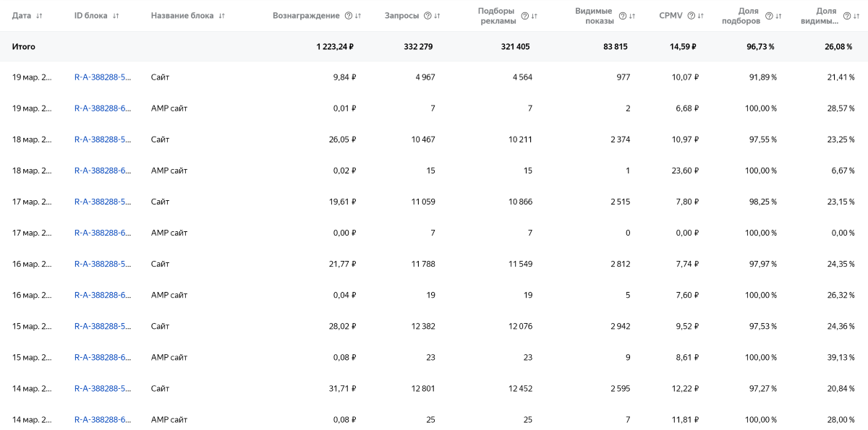This screenshot has width=868, height=430.
Task: Open block ID link for 19 мар. AMP сайт row
Action: click(103, 108)
